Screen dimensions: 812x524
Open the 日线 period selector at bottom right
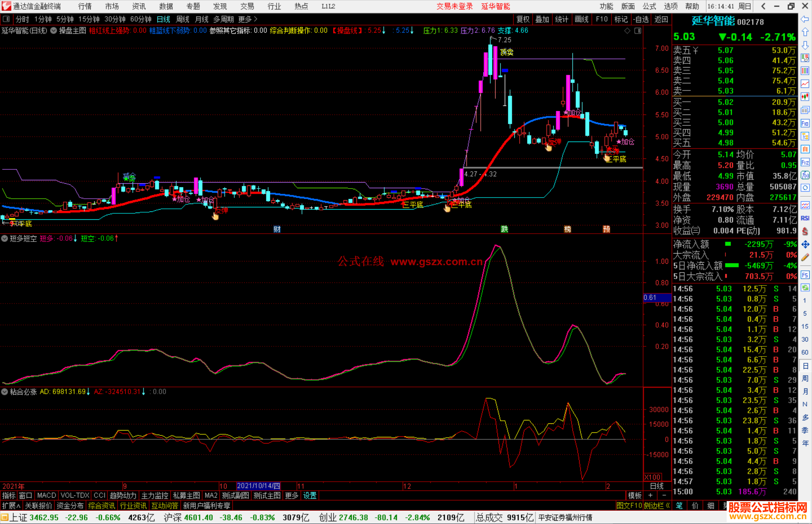pyautogui.click(x=657, y=486)
